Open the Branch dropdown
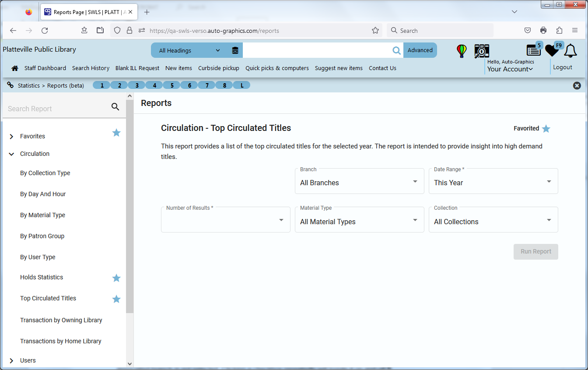Screen dimensions: 588x370 [360, 181]
